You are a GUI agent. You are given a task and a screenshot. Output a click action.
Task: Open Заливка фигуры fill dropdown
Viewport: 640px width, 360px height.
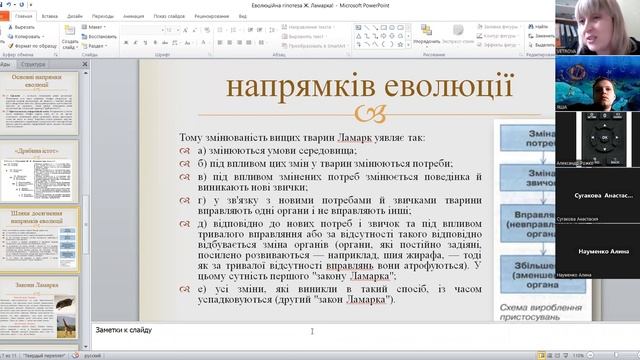coord(498,27)
